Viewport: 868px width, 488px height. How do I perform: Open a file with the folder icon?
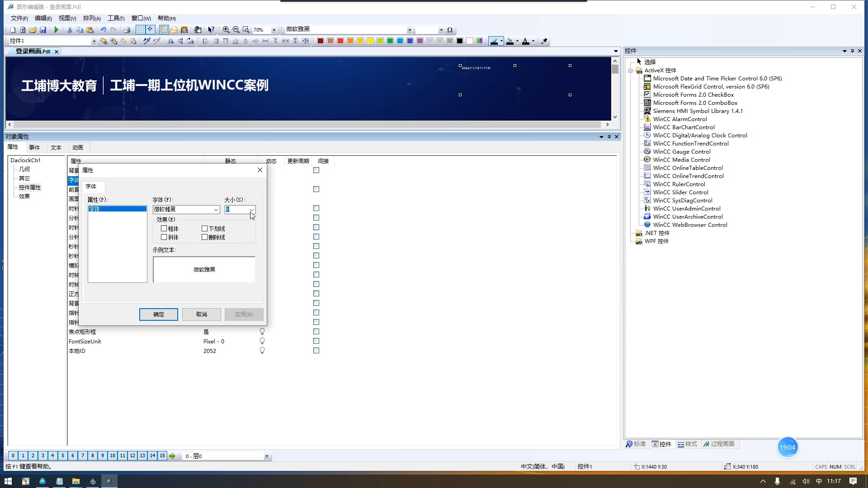tap(33, 30)
